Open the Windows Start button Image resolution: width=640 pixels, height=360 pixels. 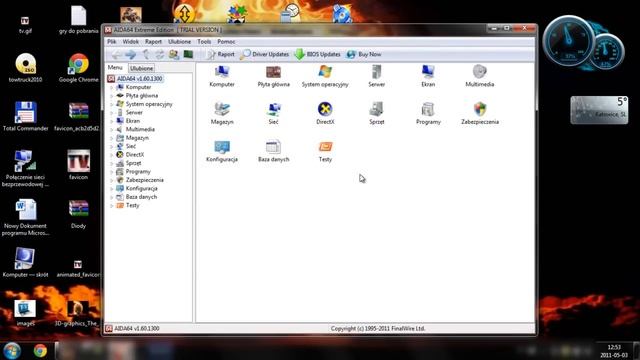11,350
